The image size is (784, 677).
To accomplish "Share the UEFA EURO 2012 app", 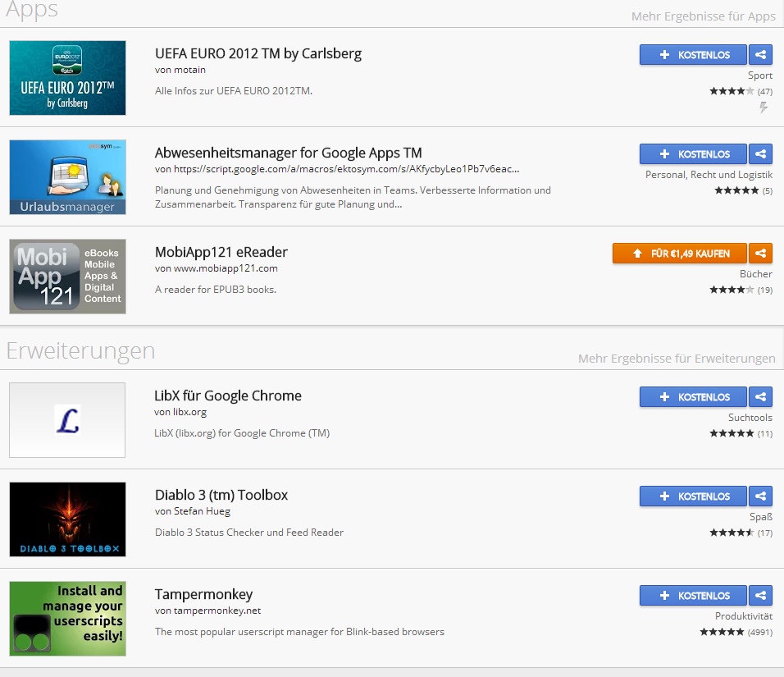I will coord(760,54).
